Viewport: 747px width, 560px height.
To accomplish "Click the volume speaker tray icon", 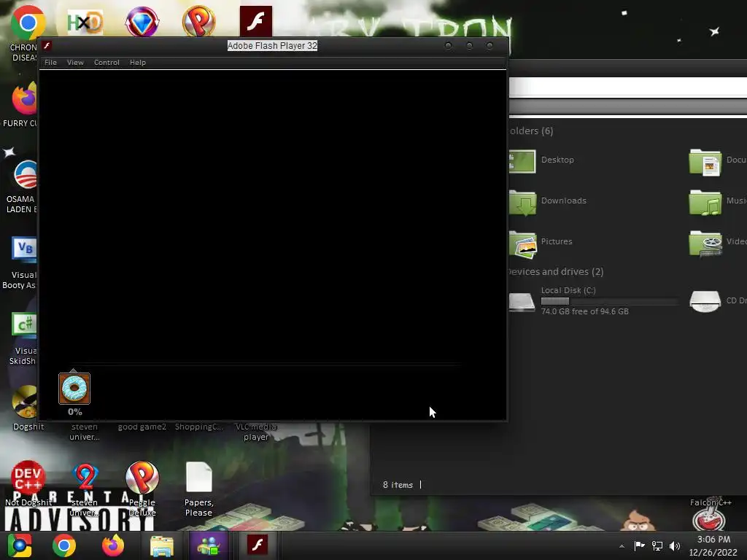I will [675, 545].
